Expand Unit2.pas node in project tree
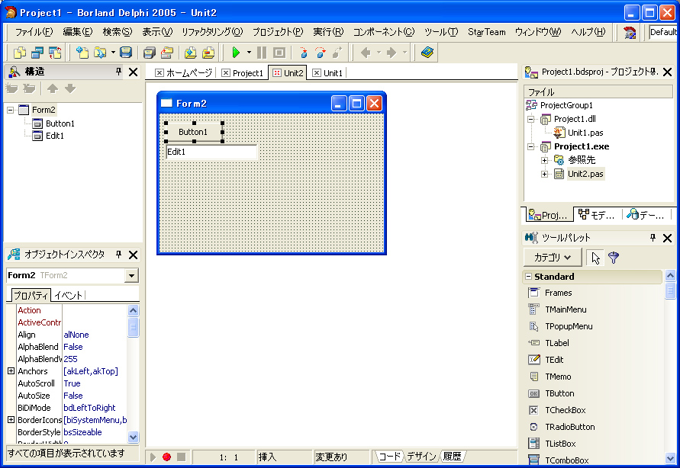Image resolution: width=680 pixels, height=468 pixels. coord(544,174)
